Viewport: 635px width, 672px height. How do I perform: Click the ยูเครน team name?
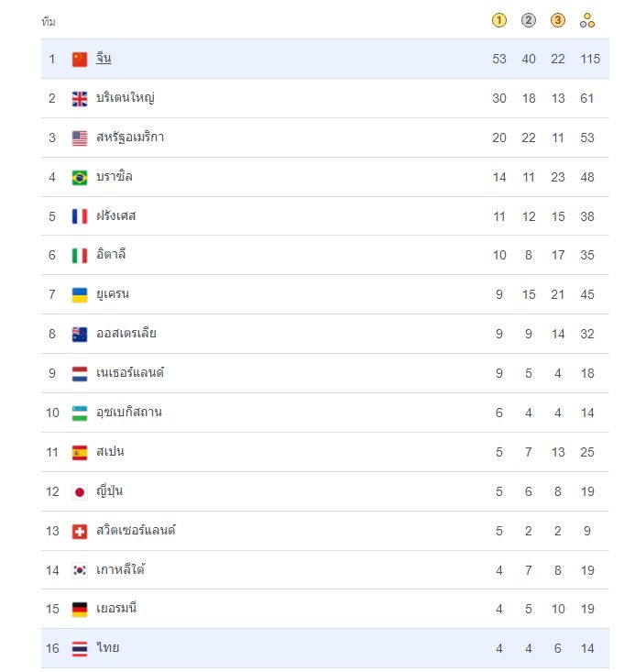tap(113, 294)
